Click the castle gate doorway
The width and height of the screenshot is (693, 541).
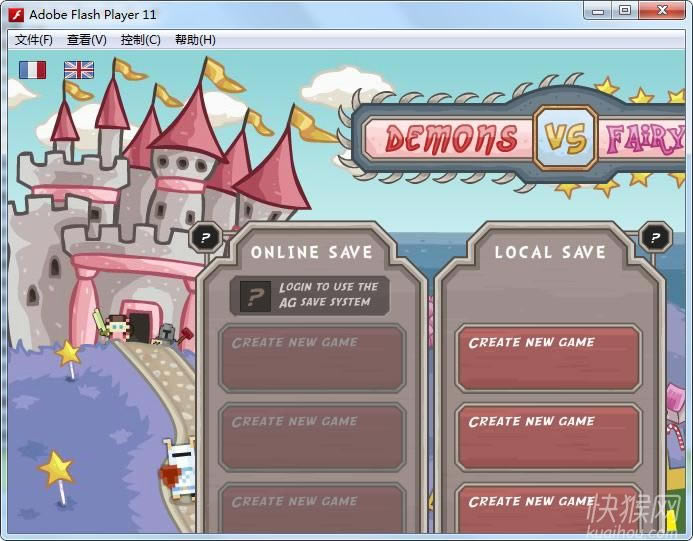(139, 327)
